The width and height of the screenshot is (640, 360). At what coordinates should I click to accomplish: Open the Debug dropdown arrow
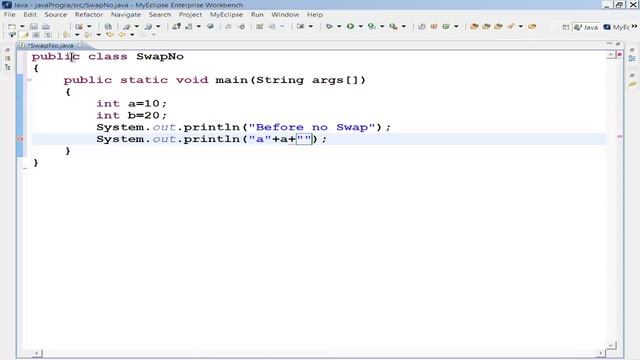pyautogui.click(x=339, y=26)
